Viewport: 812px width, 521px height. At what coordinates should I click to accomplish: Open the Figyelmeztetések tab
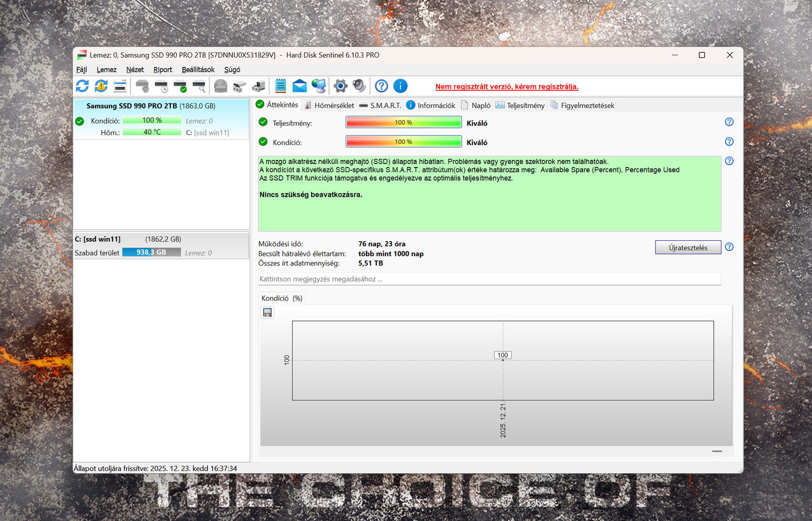(x=582, y=106)
